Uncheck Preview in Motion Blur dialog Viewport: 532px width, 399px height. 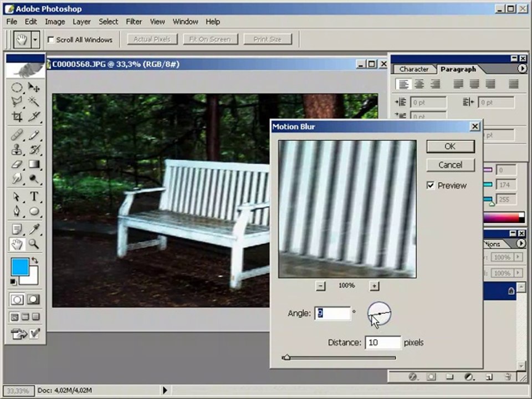point(430,185)
